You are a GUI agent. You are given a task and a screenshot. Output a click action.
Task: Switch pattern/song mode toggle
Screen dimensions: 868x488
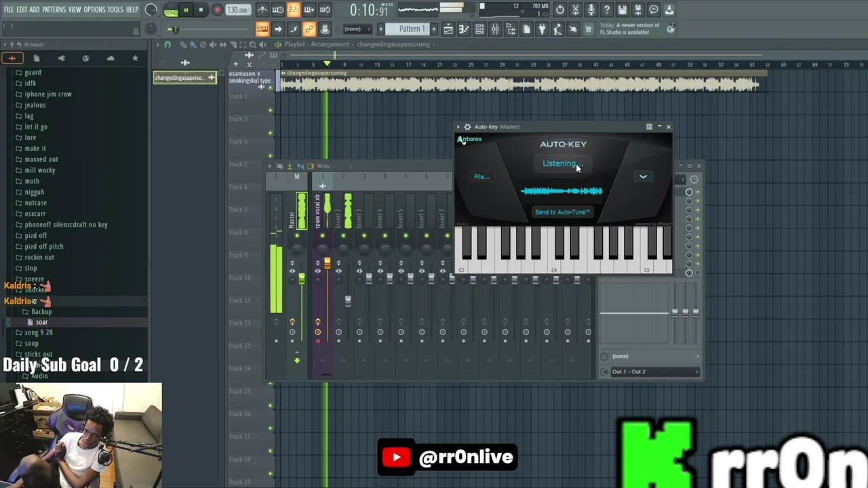[x=171, y=10]
